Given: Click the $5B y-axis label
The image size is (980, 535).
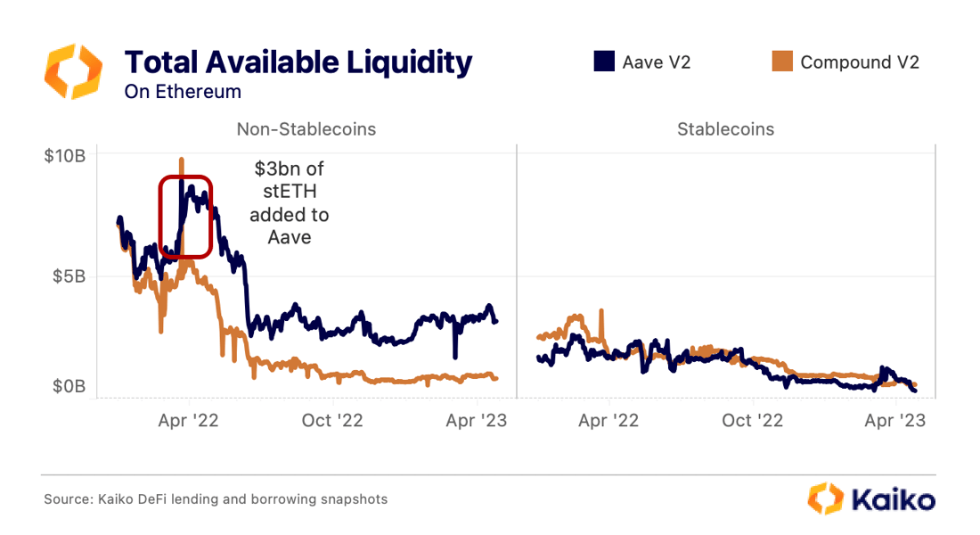Looking at the screenshot, I should [69, 276].
